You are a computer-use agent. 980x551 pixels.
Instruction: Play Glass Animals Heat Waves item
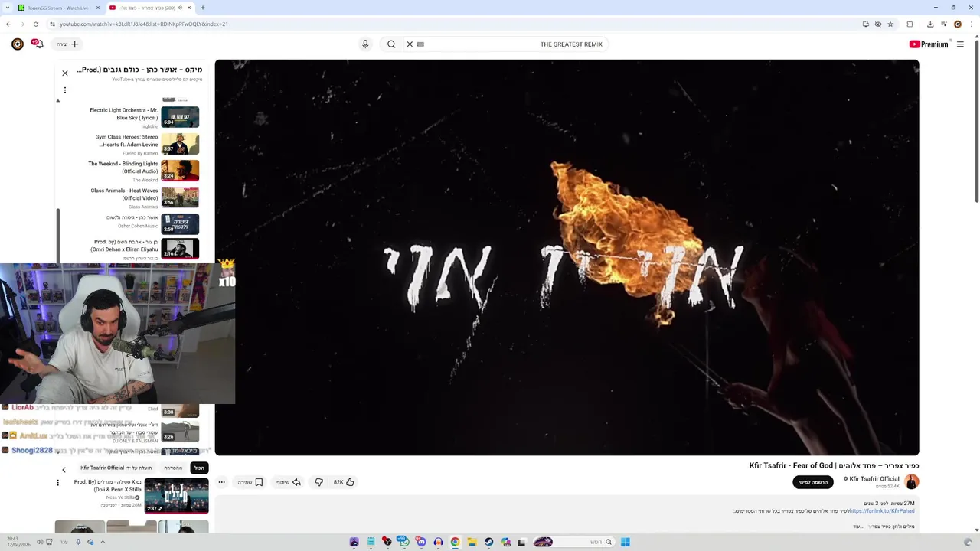[x=143, y=197]
